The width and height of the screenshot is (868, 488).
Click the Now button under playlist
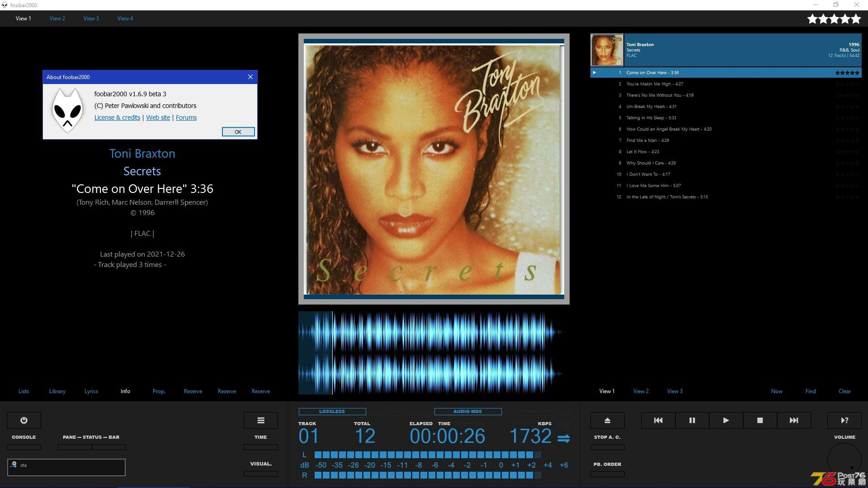tap(777, 391)
